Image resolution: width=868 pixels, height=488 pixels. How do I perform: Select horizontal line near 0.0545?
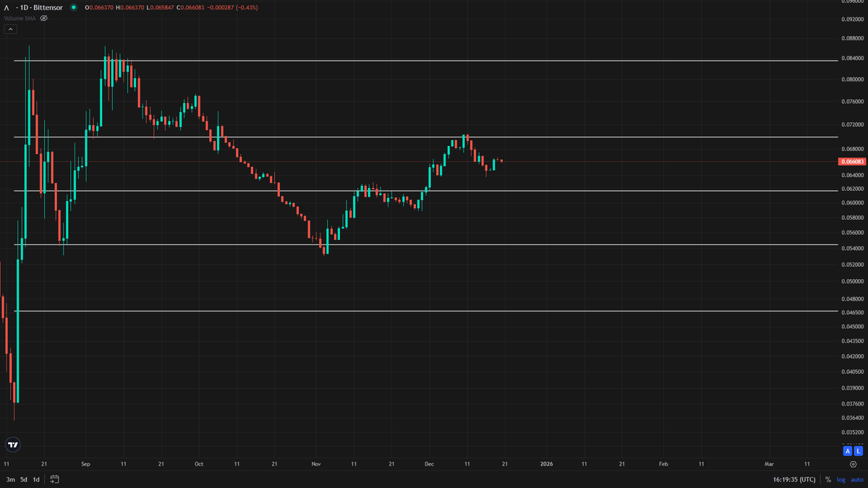coord(425,245)
